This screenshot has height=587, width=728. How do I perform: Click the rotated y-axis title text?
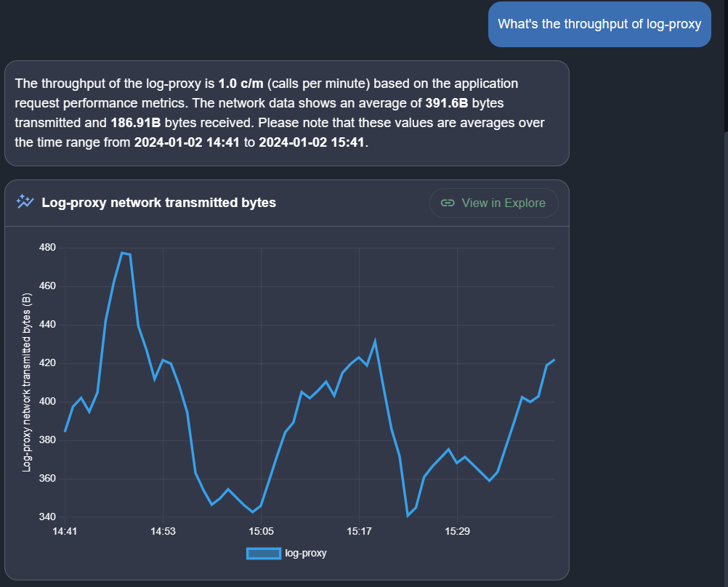pyautogui.click(x=27, y=383)
